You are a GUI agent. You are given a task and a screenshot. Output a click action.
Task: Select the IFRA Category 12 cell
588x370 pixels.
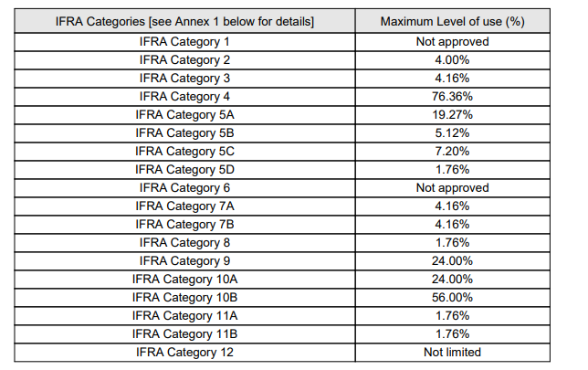click(x=184, y=352)
